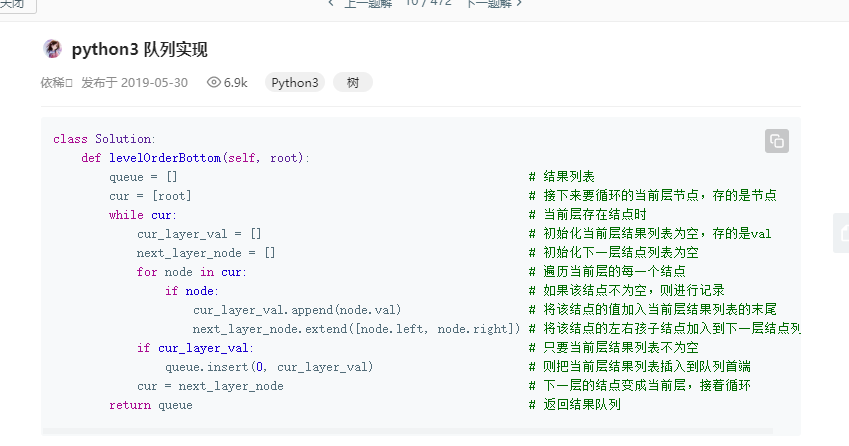
Task: Click the 'return queue' code line
Action: click(150, 405)
